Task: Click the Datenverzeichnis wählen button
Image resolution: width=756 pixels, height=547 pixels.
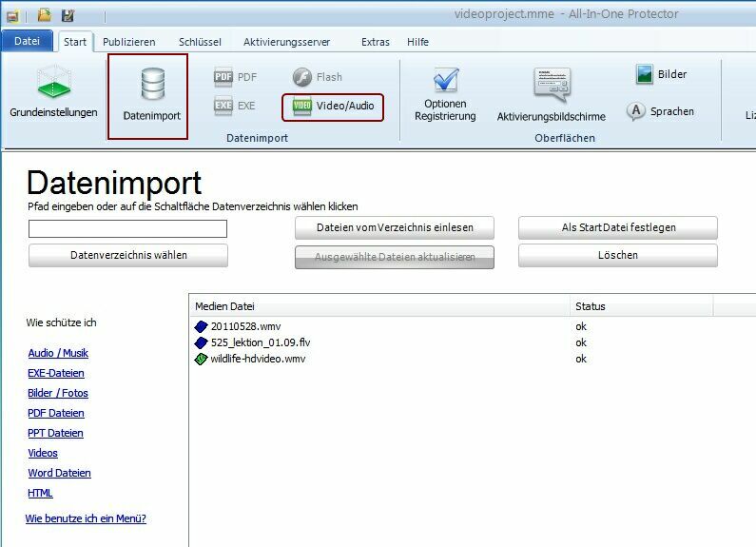Action: click(x=128, y=255)
